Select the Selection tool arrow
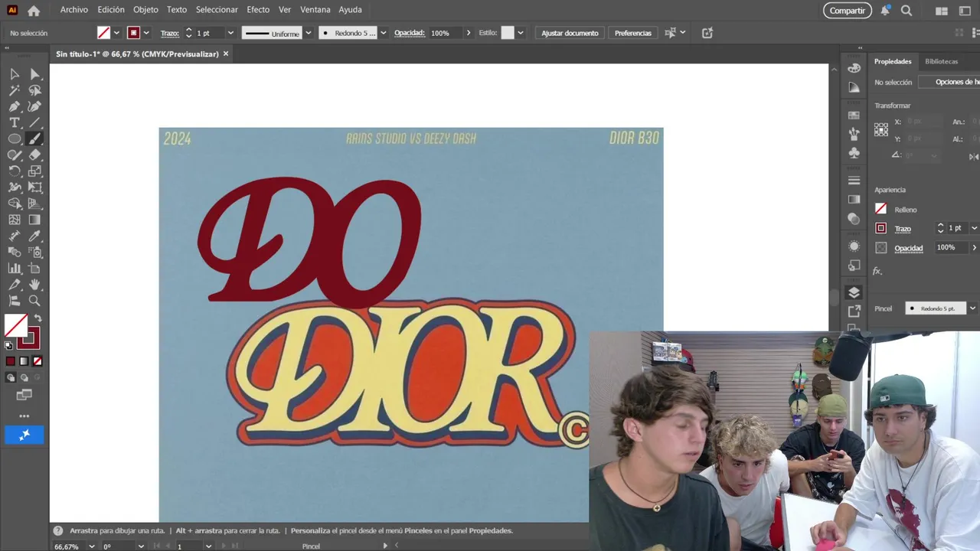This screenshot has height=551, width=980. (15, 74)
